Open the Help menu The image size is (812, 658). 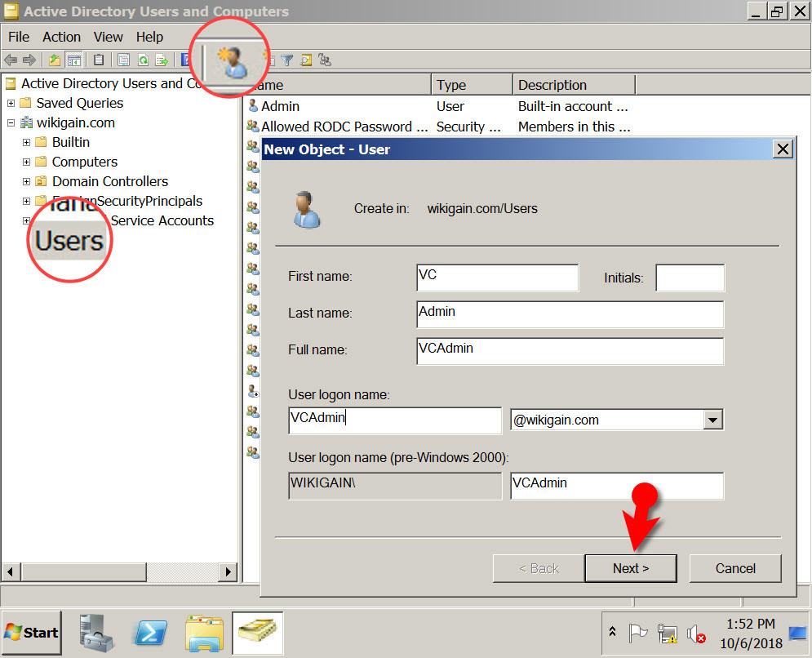(149, 37)
